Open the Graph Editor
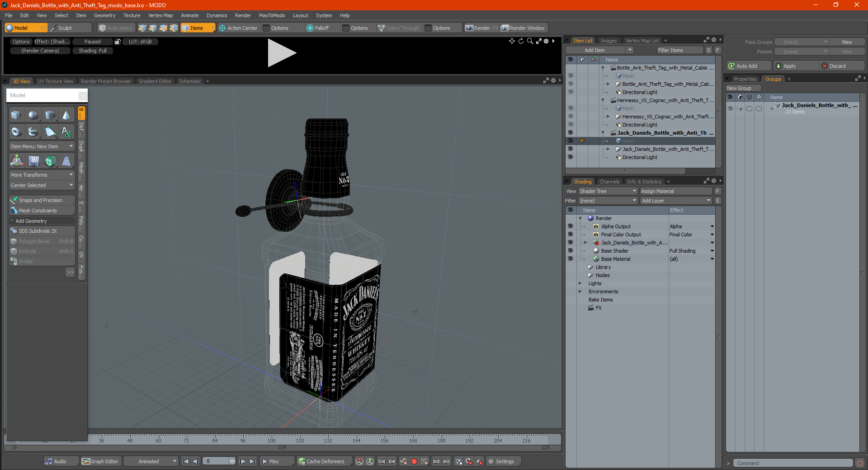This screenshot has height=470, width=868. click(100, 461)
